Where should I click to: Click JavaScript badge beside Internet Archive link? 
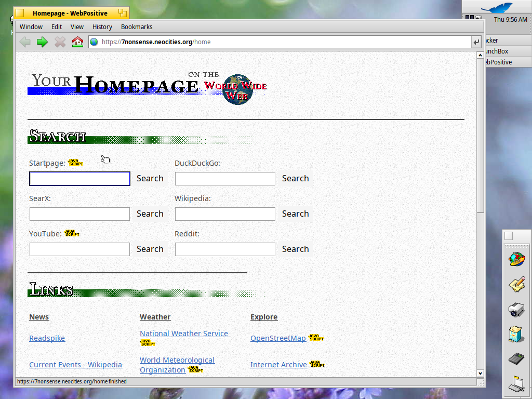point(317,364)
